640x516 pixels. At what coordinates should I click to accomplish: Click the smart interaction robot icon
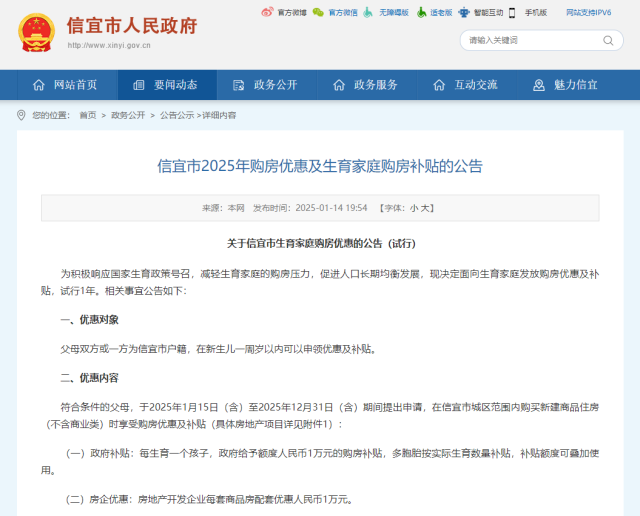[x=464, y=13]
